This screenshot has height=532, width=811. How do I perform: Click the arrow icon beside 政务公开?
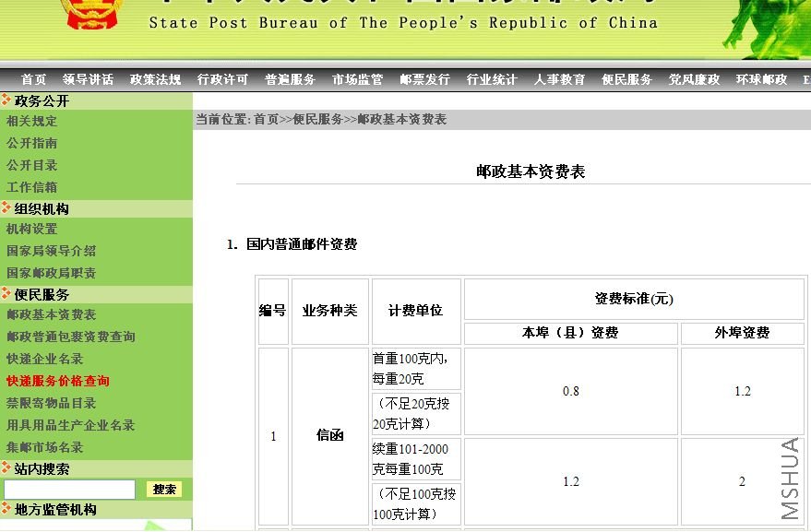(6, 100)
